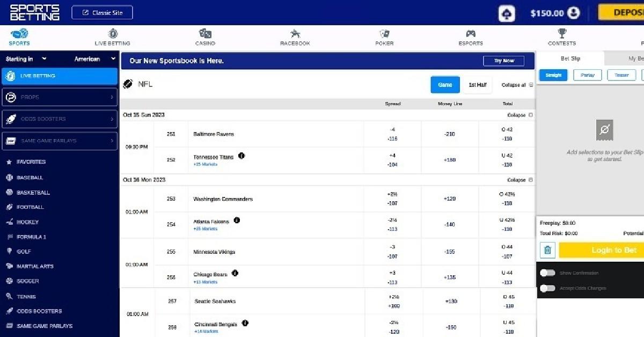This screenshot has height=337, width=644.
Task: Turn on Accept Odds Changes
Action: [547, 288]
